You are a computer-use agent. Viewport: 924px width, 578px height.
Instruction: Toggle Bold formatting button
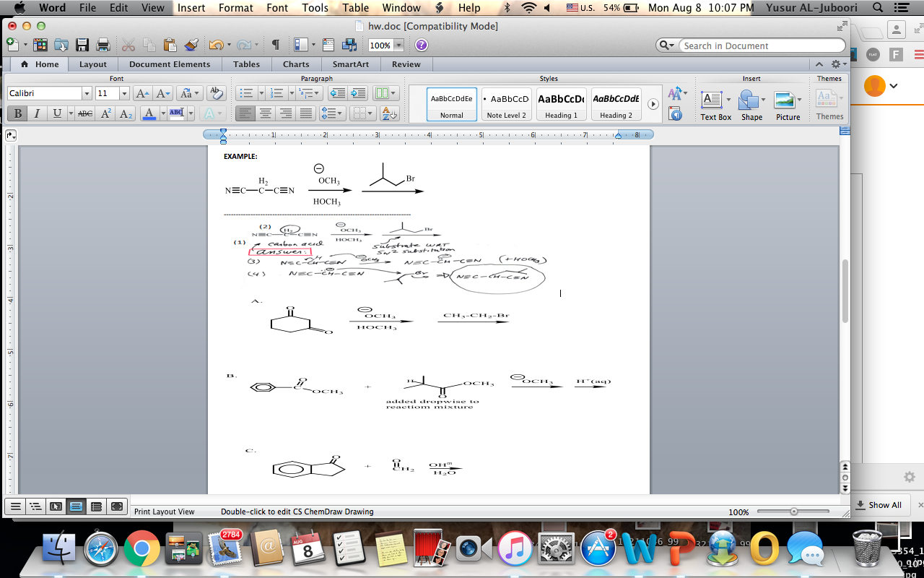pos(17,113)
